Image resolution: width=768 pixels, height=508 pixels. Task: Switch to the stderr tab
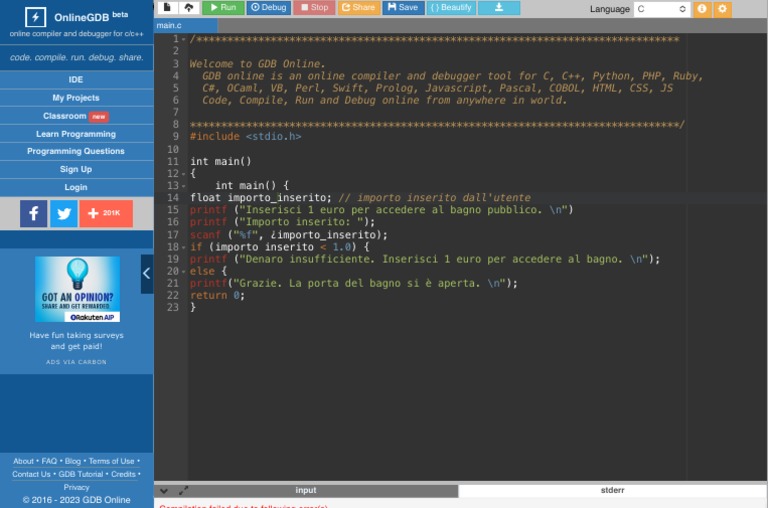pyautogui.click(x=612, y=491)
